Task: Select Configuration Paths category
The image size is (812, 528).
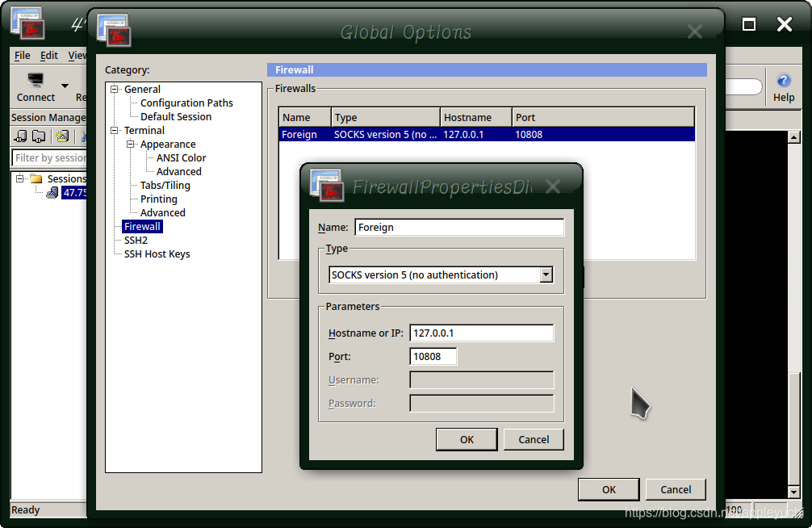Action: (x=186, y=103)
